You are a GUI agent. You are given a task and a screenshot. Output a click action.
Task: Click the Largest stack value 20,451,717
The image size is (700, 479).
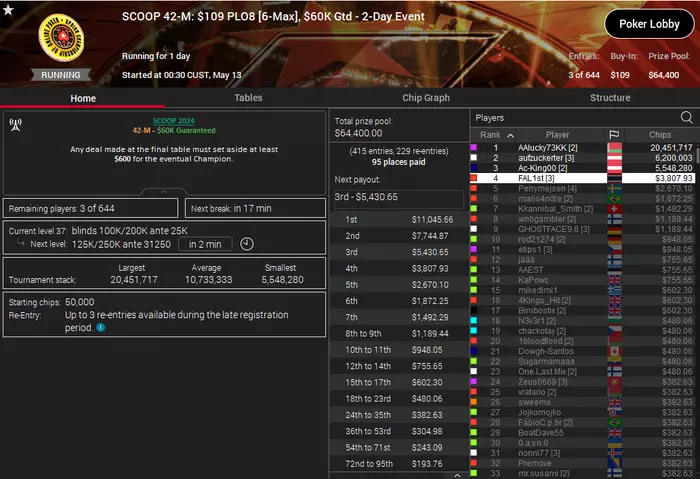[134, 280]
